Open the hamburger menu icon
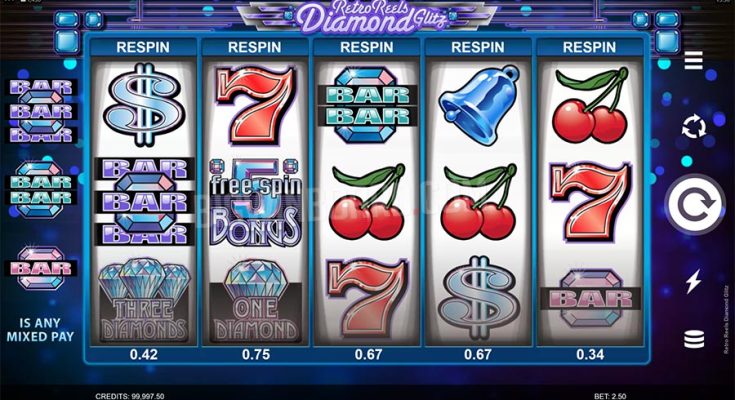 click(x=693, y=60)
